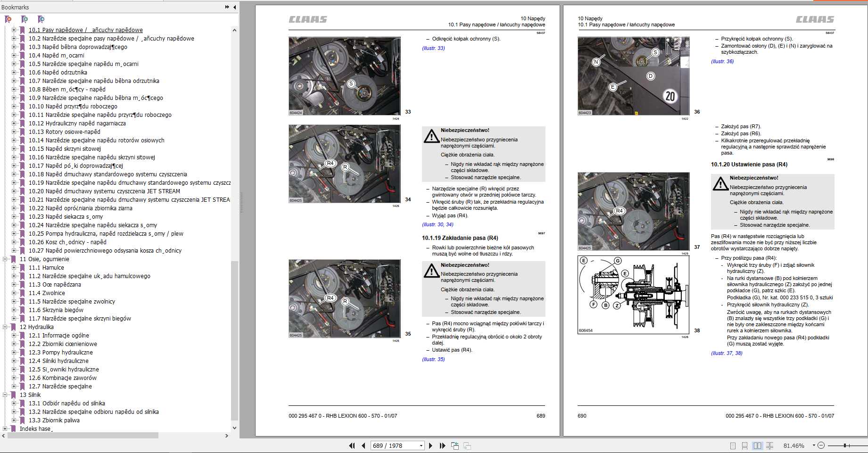Click the Bookmarks scrollbar up arrow

(x=234, y=30)
